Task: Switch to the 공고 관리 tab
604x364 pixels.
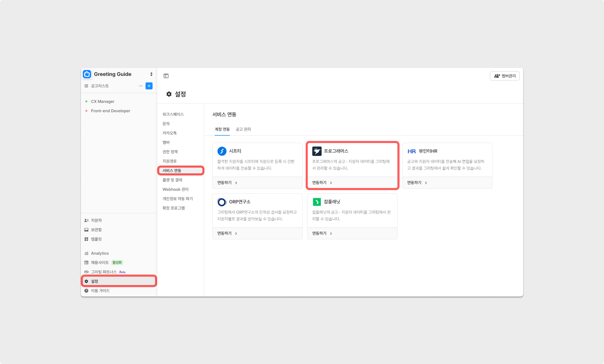Action: [x=243, y=129]
